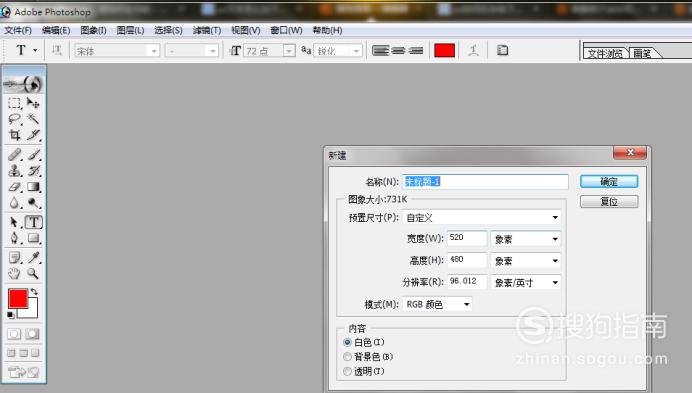Select the Slice tool

34,135
